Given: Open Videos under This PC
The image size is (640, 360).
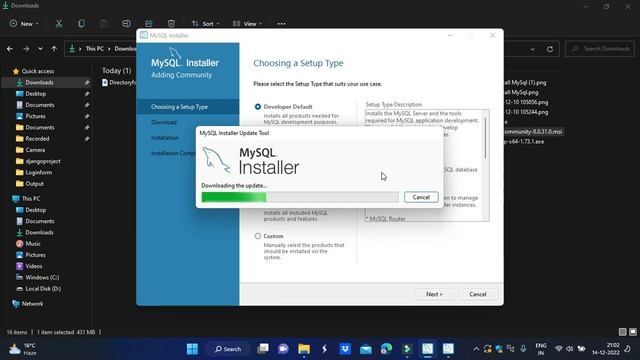Looking at the screenshot, I should pos(34,266).
